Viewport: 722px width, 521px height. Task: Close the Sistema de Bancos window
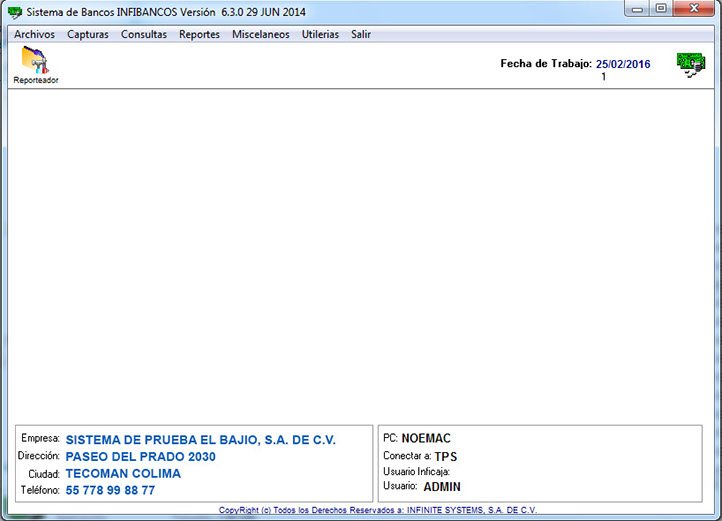click(692, 9)
